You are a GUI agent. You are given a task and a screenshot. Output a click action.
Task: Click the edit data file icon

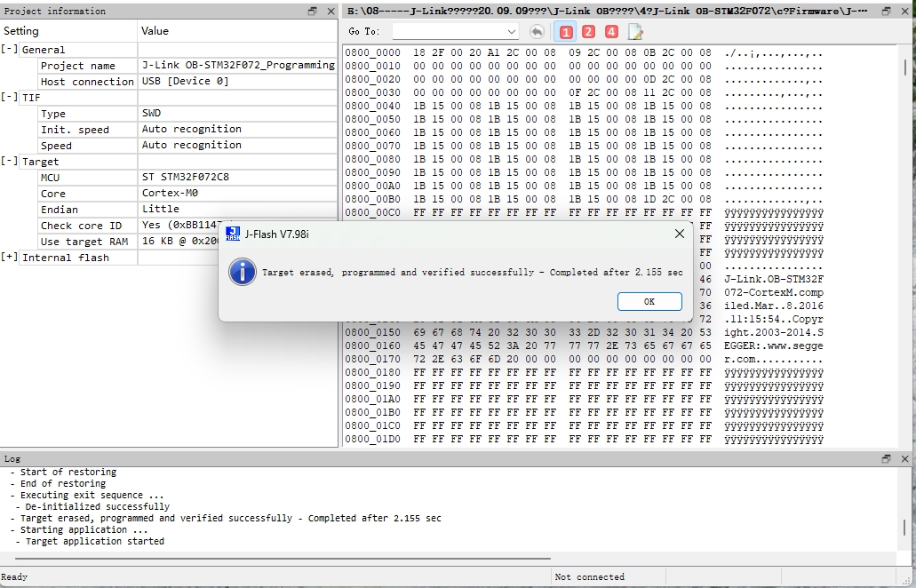coord(635,31)
